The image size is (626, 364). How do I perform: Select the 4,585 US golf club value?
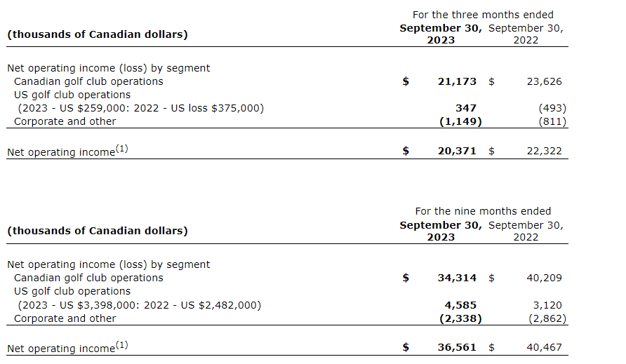[461, 305]
